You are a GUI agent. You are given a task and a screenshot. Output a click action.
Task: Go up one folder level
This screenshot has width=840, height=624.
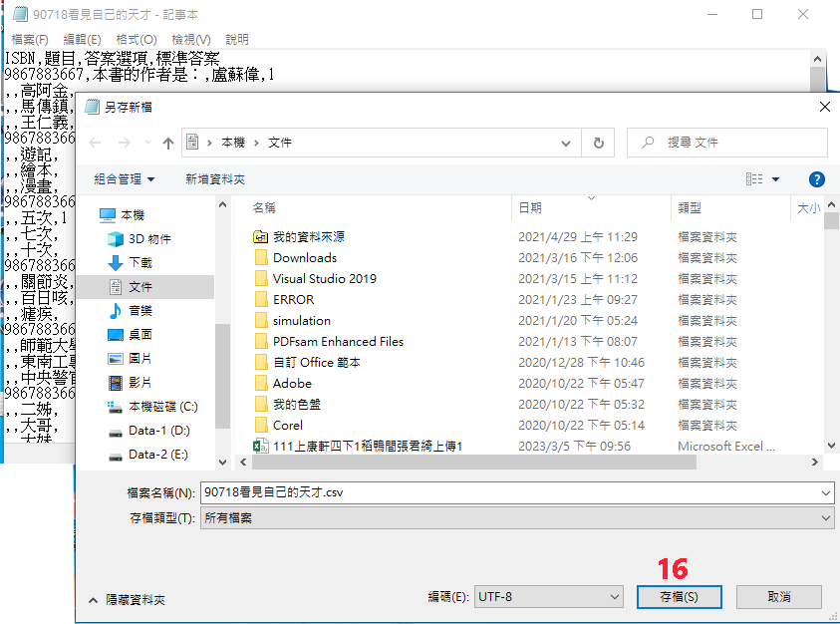[x=168, y=144]
